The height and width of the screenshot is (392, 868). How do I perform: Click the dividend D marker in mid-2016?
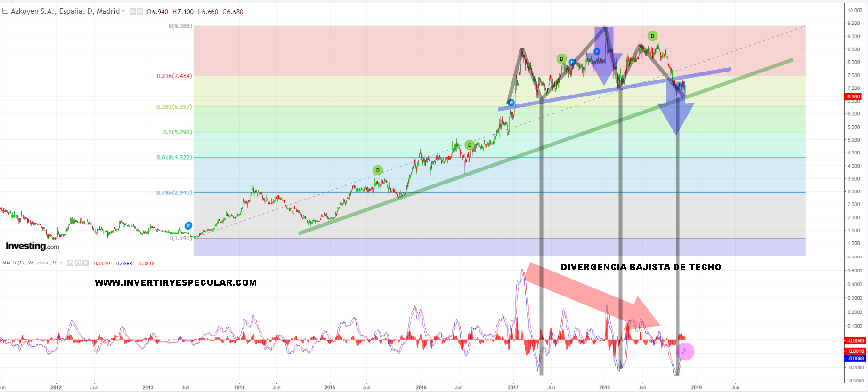469,145
